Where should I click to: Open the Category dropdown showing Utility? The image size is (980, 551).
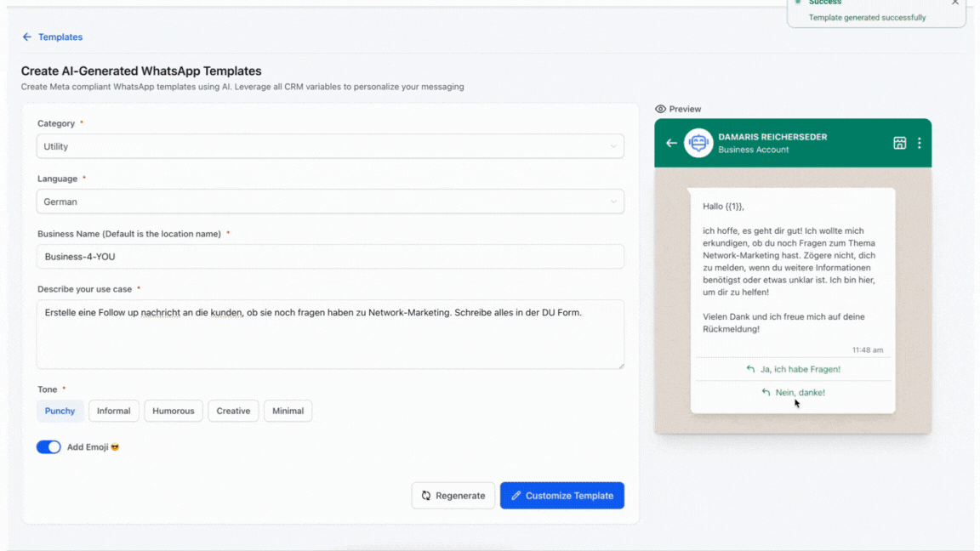329,146
